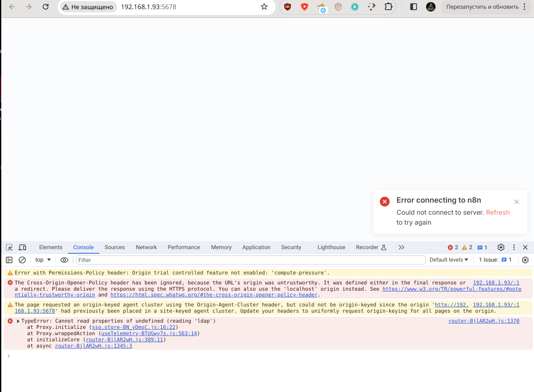Viewport: 534px width, 392px height.
Task: Open sso.store-BN_yDmsC.js:16:22 source link
Action: click(133, 327)
